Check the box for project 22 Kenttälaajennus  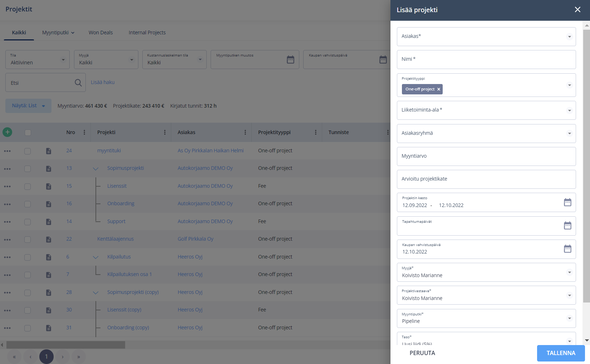click(28, 239)
